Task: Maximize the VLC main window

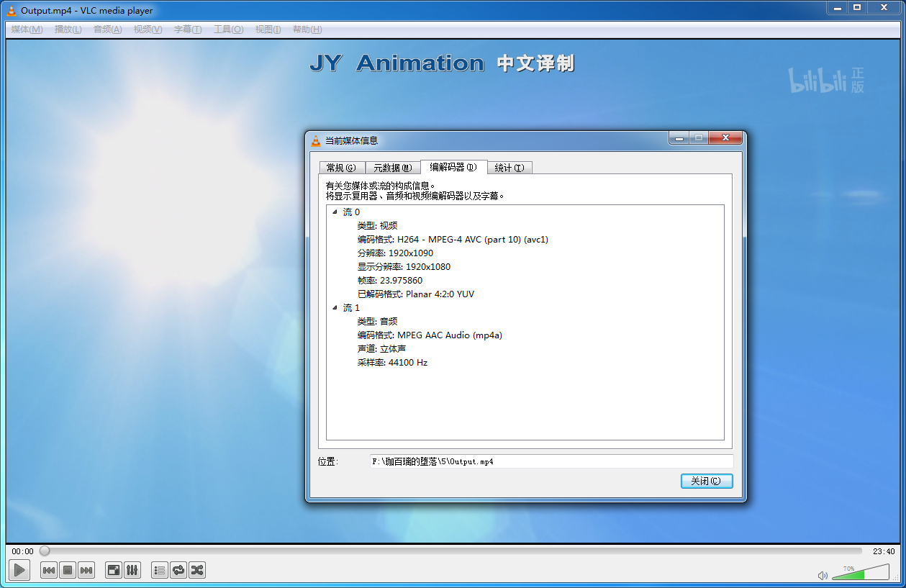Action: (856, 7)
